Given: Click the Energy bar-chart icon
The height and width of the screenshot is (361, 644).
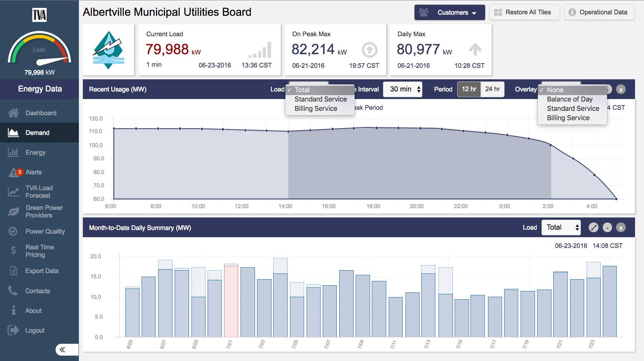Looking at the screenshot, I should 14,153.
